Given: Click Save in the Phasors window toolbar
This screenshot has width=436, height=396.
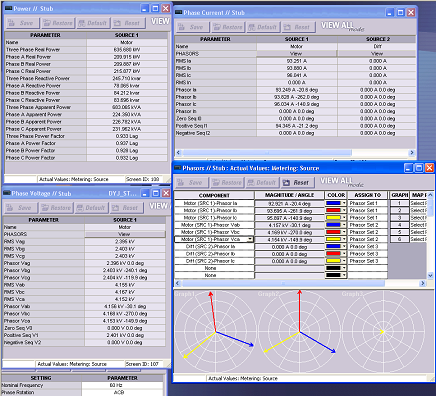Looking at the screenshot, I should 191,183.
